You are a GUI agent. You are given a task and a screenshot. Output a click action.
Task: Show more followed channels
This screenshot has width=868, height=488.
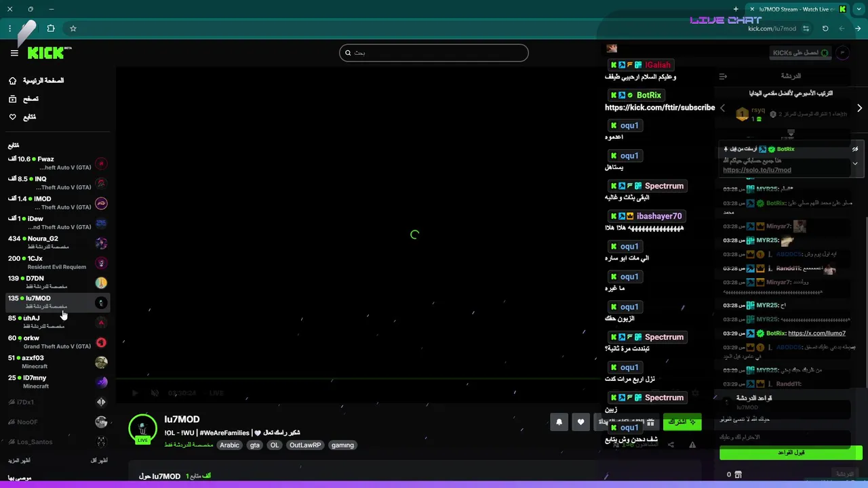[20, 461]
